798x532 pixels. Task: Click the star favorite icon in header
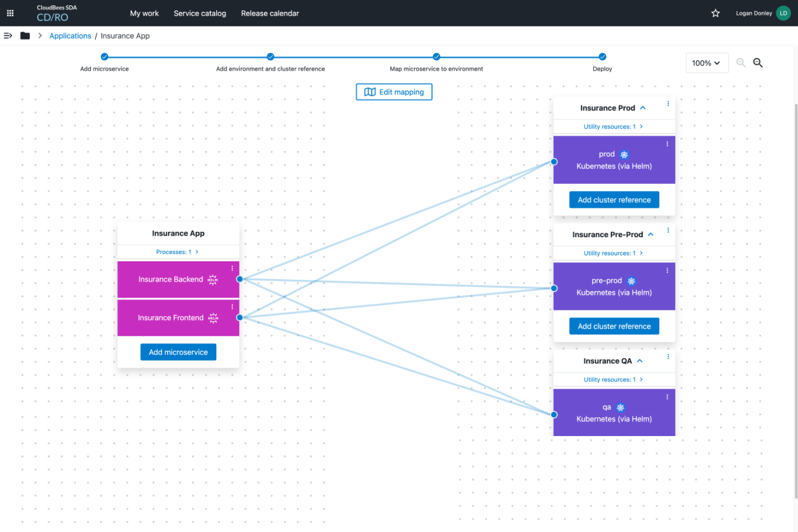pyautogui.click(x=715, y=13)
